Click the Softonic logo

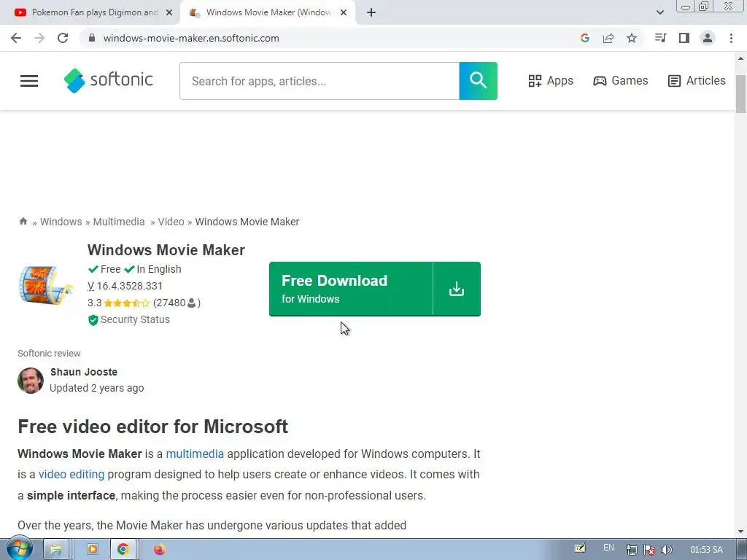click(109, 80)
